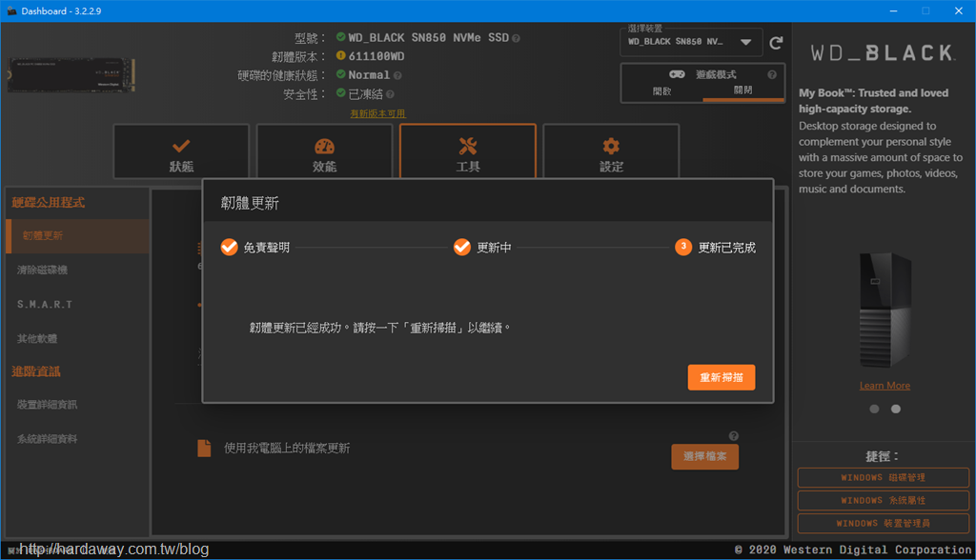Click the Learn More link
The image size is (976, 560).
coord(884,385)
